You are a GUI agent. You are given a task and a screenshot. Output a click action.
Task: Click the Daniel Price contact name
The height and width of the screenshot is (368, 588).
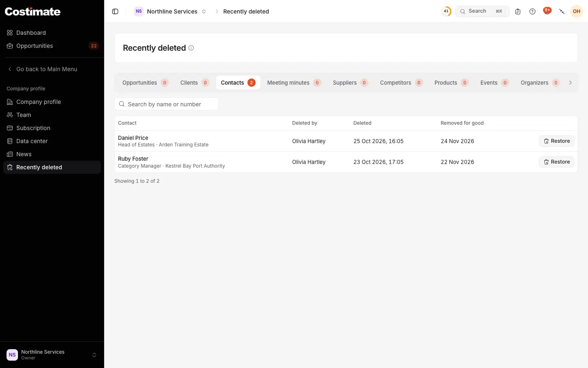pos(133,138)
